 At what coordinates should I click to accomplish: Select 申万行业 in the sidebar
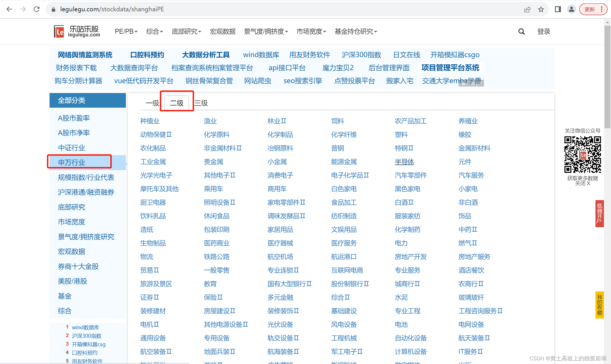(72, 162)
